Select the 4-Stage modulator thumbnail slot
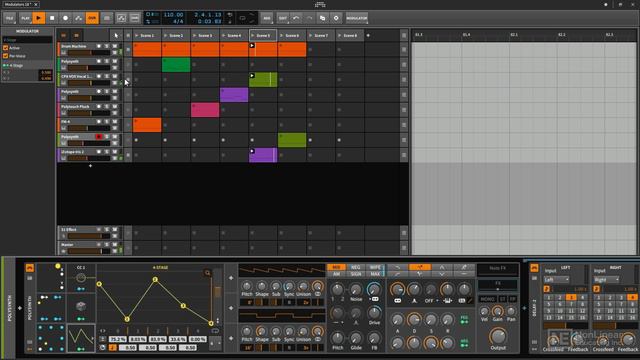Image resolution: width=640 pixels, height=360 pixels. coord(81,338)
